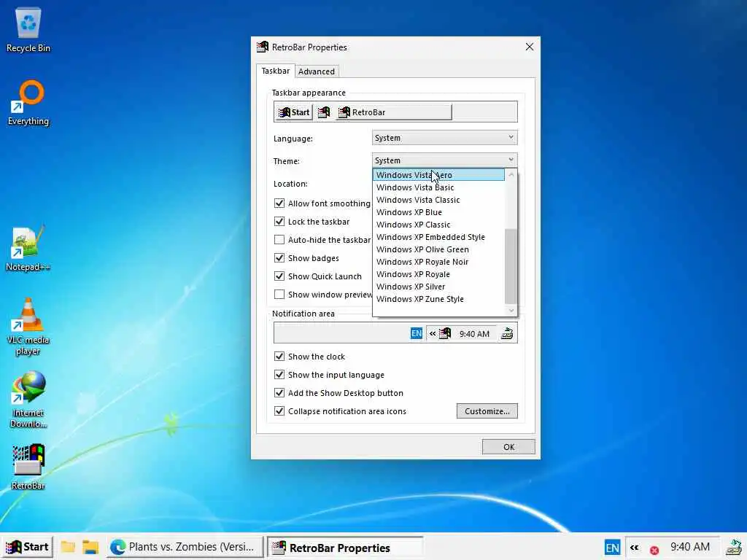The width and height of the screenshot is (747, 560).
Task: Click the Start button on the taskbar
Action: pos(27,547)
